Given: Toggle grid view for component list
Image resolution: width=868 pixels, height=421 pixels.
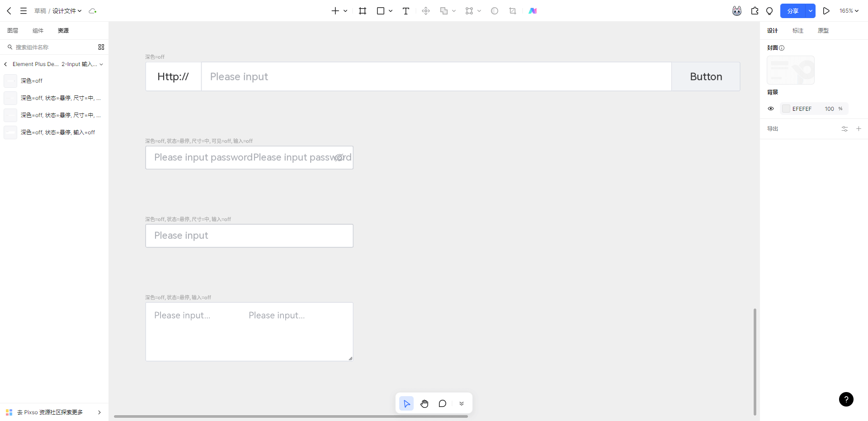Looking at the screenshot, I should [x=101, y=47].
